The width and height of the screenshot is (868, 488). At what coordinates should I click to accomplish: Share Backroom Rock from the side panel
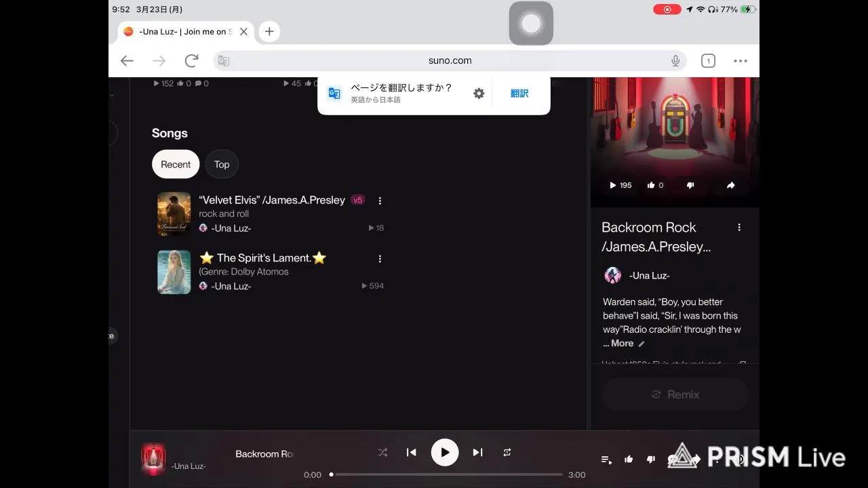(x=730, y=185)
